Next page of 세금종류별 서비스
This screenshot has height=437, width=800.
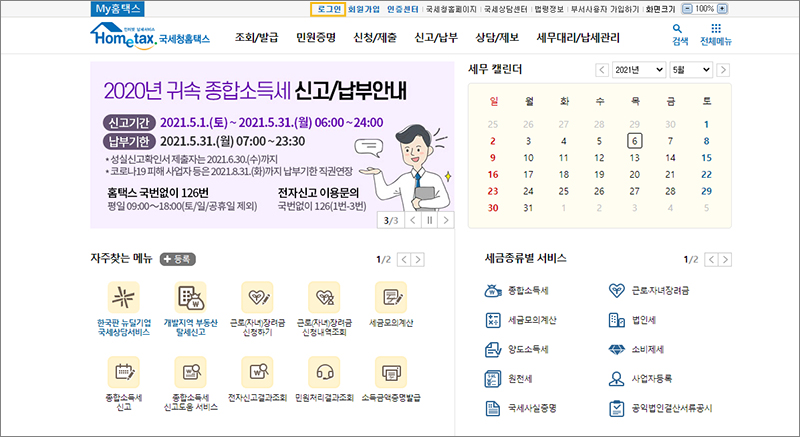pyautogui.click(x=725, y=260)
